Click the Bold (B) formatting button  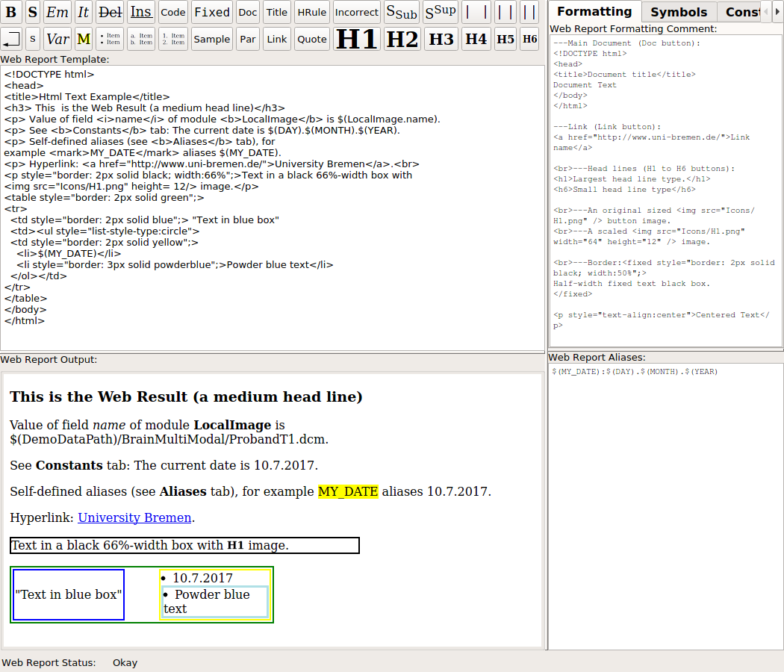pyautogui.click(x=11, y=12)
